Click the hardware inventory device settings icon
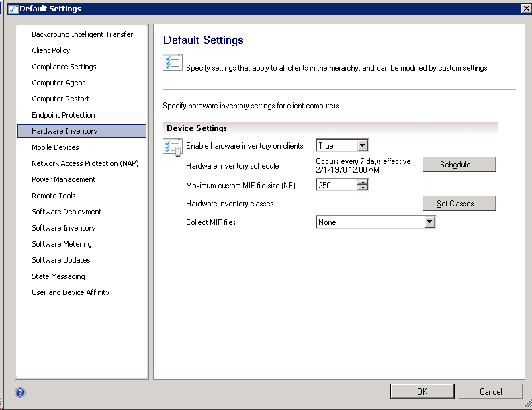The height and width of the screenshot is (410, 532). pos(173,148)
